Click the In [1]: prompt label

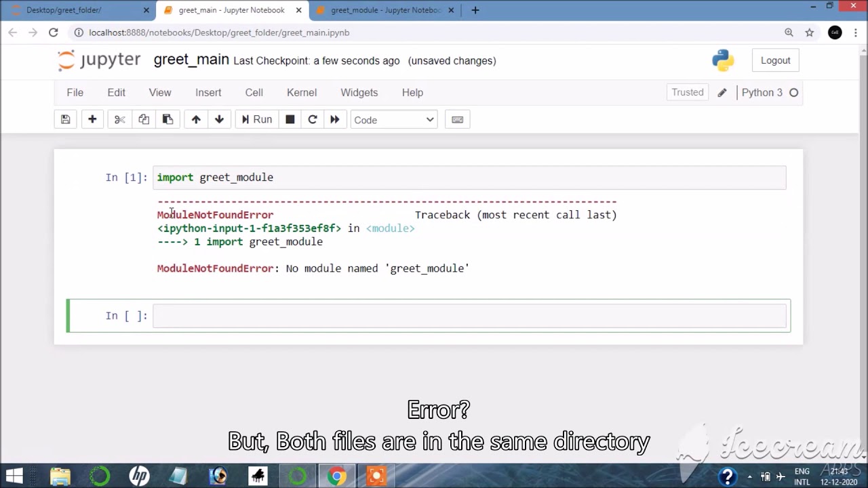coord(126,178)
